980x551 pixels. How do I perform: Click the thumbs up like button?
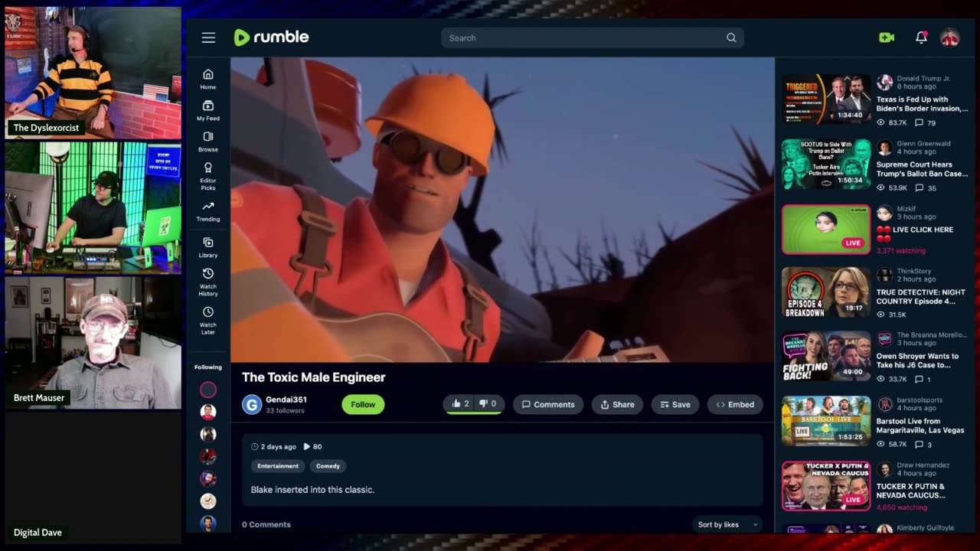click(460, 404)
